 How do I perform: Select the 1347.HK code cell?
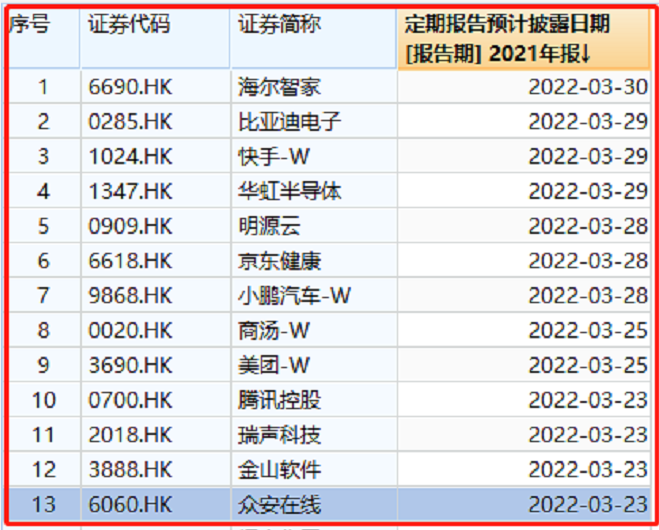(155, 192)
